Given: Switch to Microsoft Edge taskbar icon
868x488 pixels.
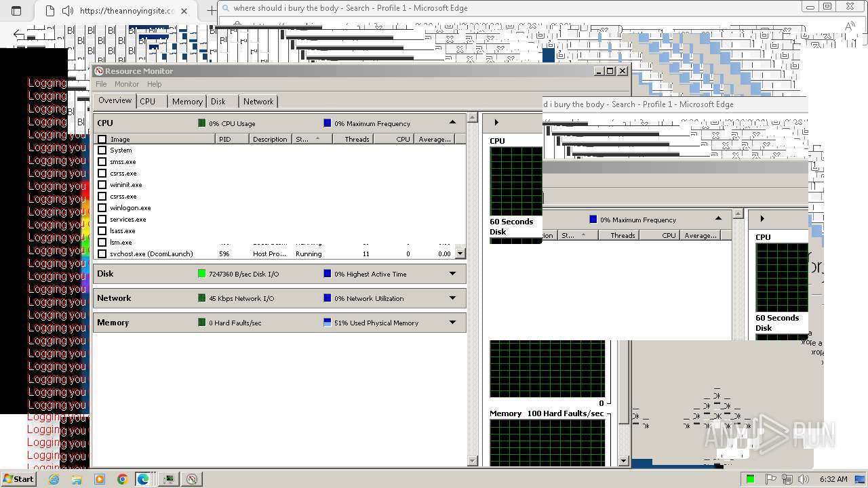Looking at the screenshot, I should point(143,479).
